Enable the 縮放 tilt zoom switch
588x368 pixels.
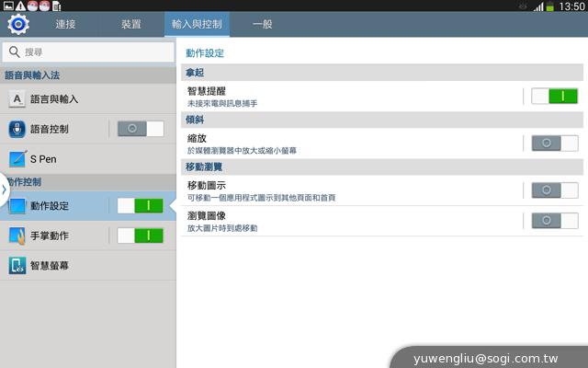[x=555, y=143]
